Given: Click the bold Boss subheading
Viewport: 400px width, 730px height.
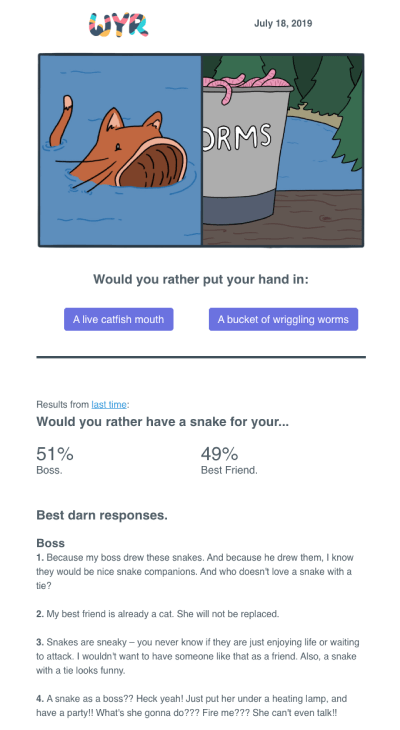Looking at the screenshot, I should pyautogui.click(x=50, y=543).
